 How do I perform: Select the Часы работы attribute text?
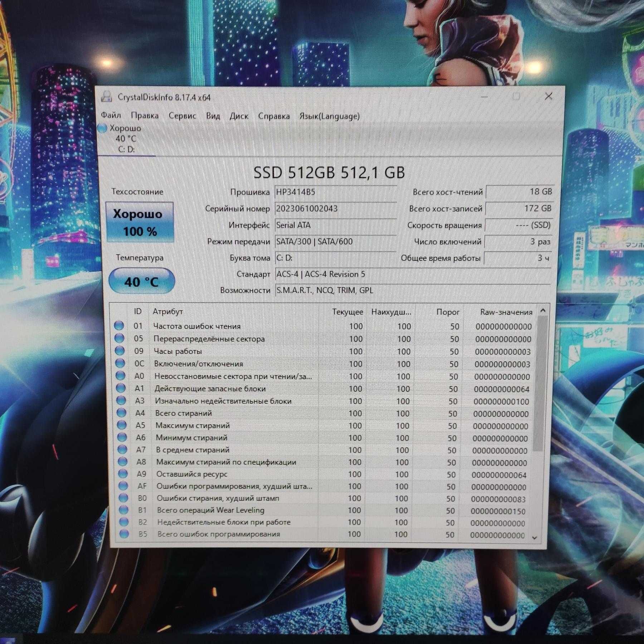tap(178, 351)
